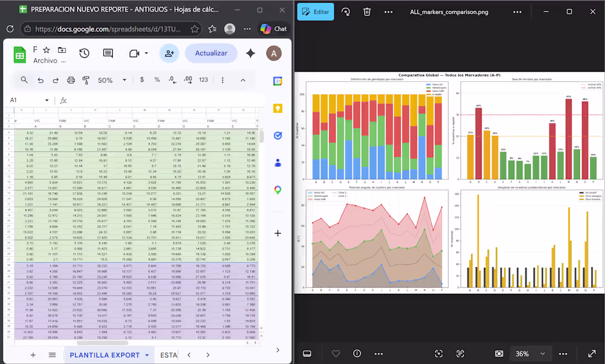This screenshot has width=605, height=364.
Task: Open Photos see more options beside trash
Action: click(x=388, y=12)
